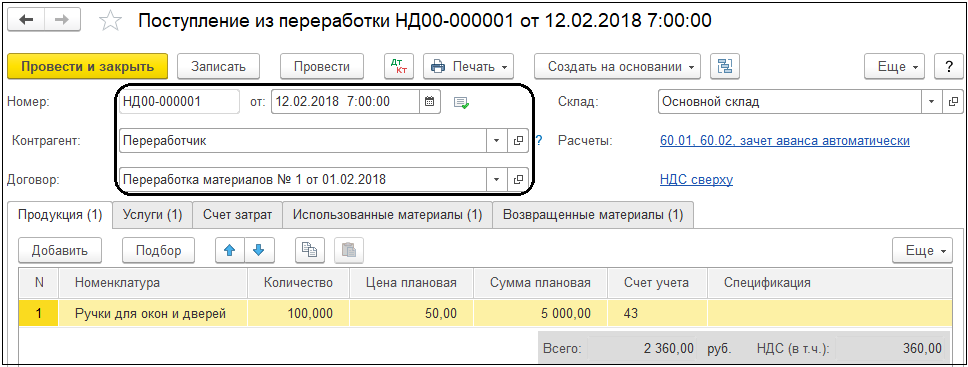Add document to favorites with star icon
Viewport: 968px width, 367px height.
[x=111, y=21]
